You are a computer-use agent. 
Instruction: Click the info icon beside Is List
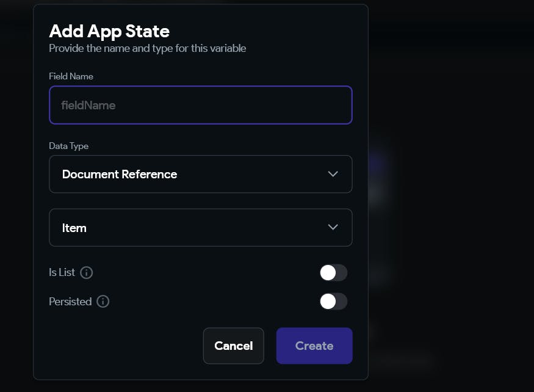(87, 272)
